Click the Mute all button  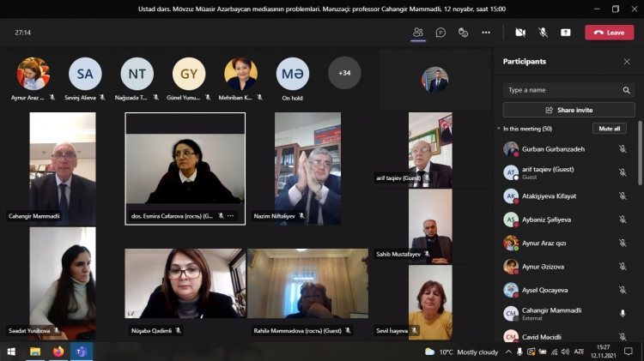click(x=609, y=129)
